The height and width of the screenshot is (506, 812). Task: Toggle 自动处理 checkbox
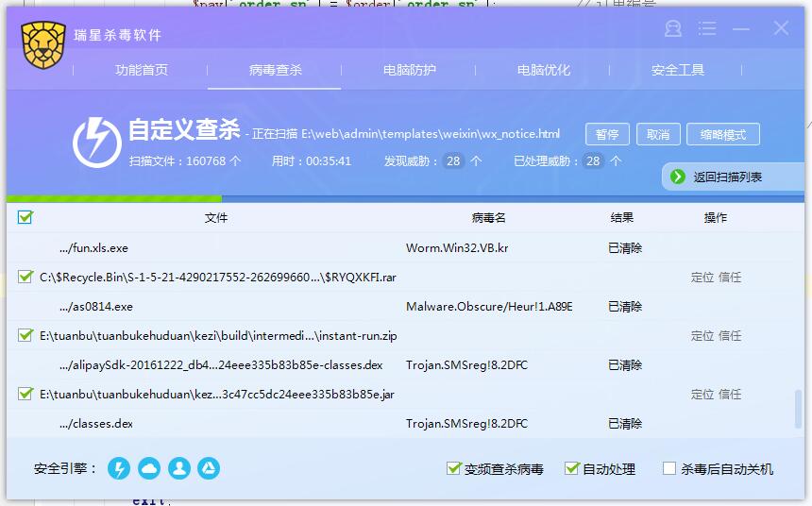pyautogui.click(x=572, y=468)
